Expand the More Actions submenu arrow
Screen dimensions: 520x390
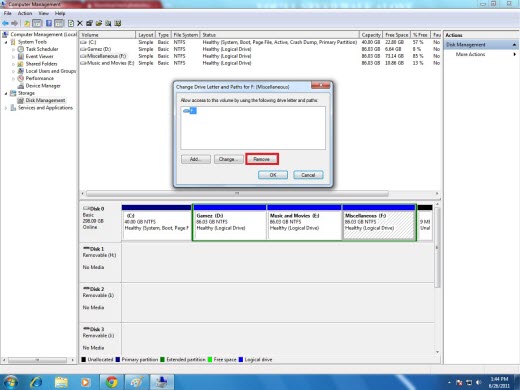point(515,54)
